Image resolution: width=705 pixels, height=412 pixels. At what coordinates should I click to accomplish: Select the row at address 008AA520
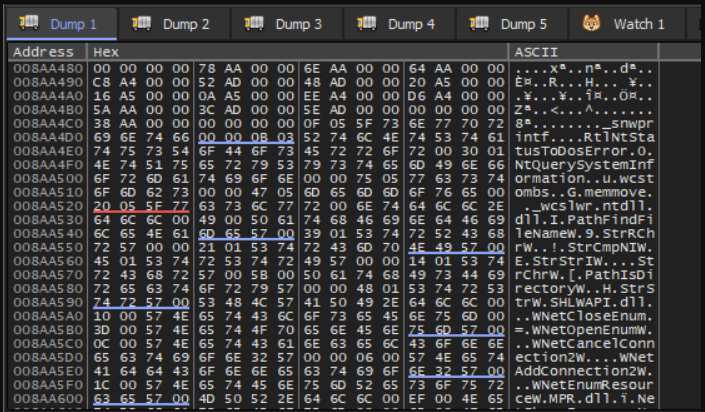click(43, 213)
